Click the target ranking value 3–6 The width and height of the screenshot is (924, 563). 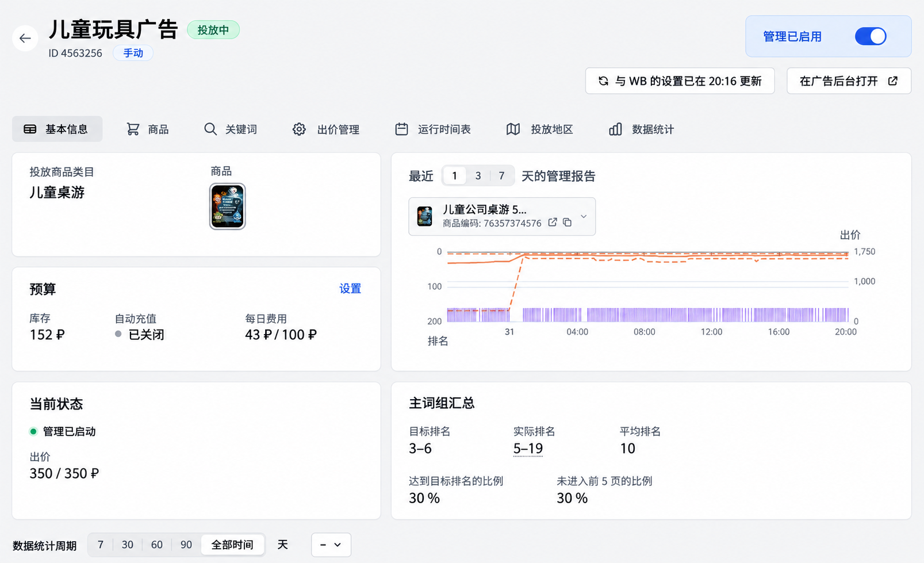pos(420,449)
